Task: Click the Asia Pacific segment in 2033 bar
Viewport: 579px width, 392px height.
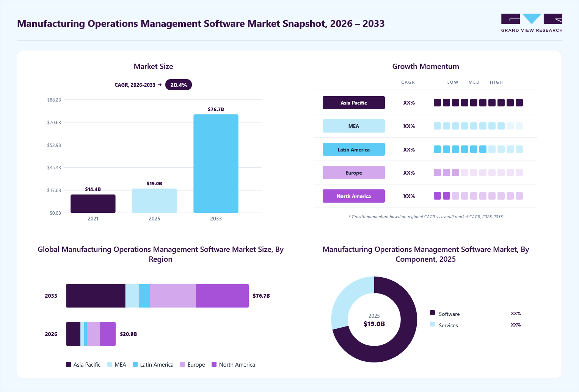Action: [96, 296]
